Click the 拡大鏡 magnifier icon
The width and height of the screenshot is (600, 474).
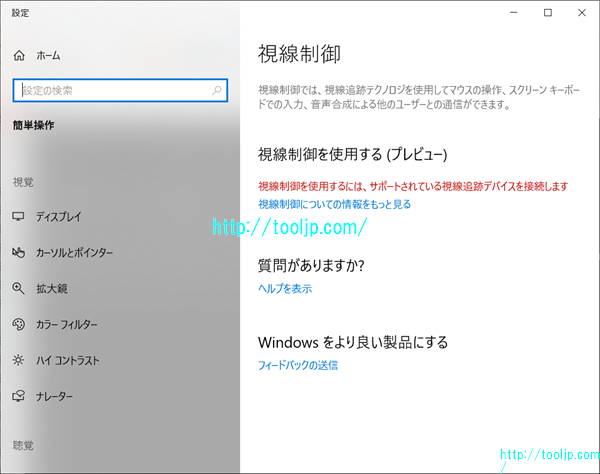coord(18,288)
